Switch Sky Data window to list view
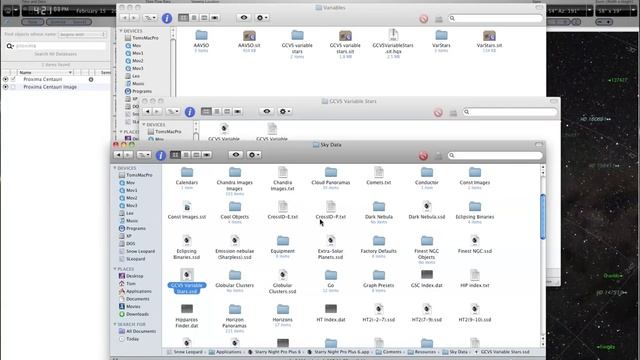The height and width of the screenshot is (360, 640). (x=186, y=155)
